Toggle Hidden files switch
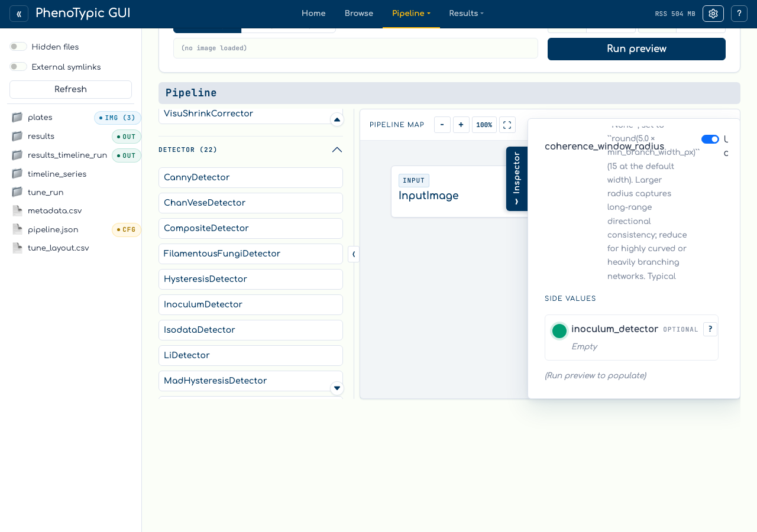 pos(18,47)
